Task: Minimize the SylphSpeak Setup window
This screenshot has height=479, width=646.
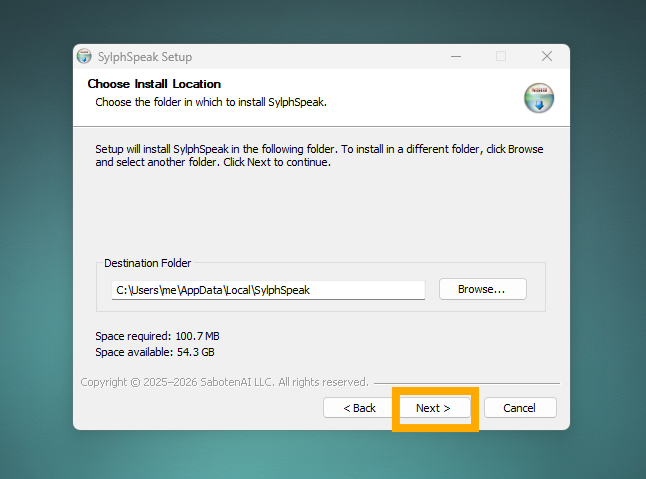Action: 456,56
